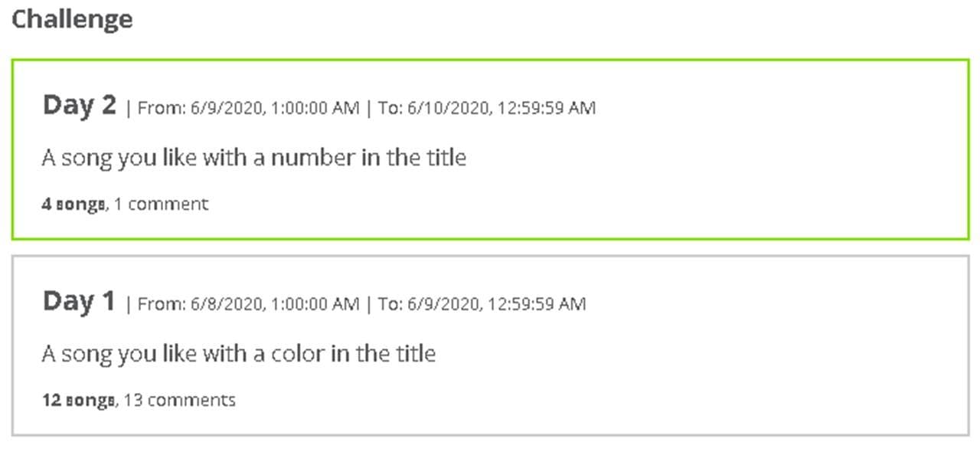Open the 1 comment on Day 2

[161, 204]
